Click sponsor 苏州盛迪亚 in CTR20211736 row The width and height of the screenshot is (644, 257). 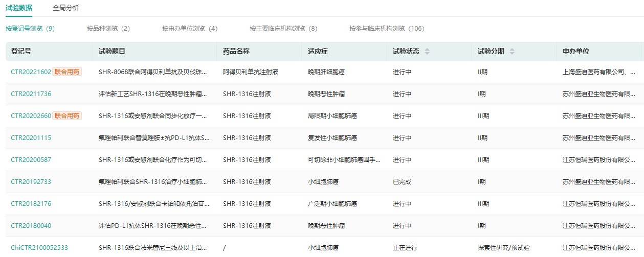click(x=599, y=94)
